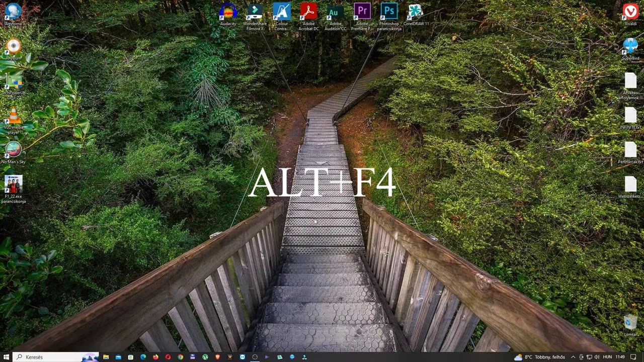Open File Explorer from taskbar

(x=106, y=357)
